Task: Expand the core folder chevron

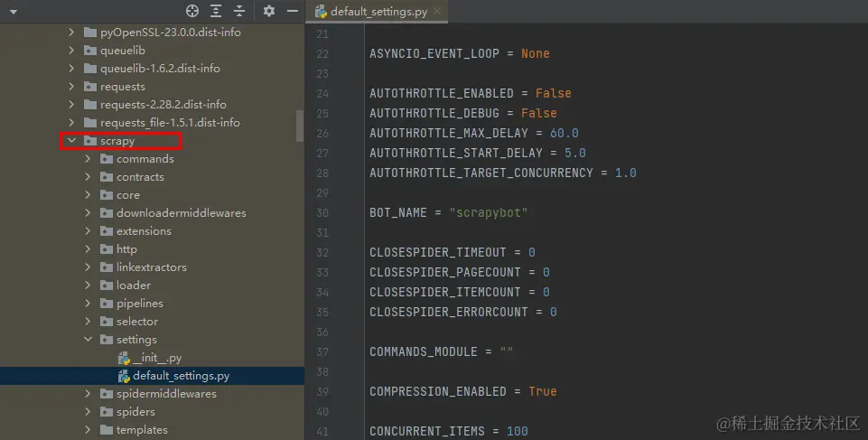Action: click(x=88, y=195)
